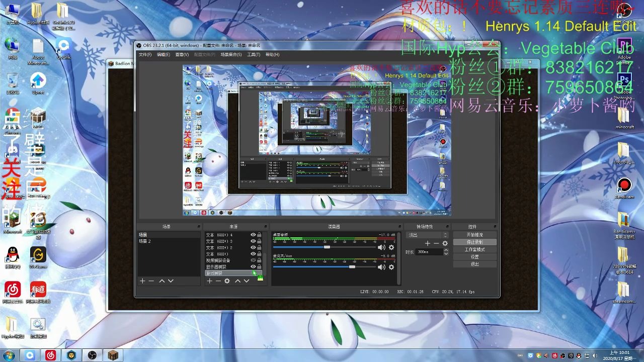The width and height of the screenshot is (644, 362).
Task: Click the 开始推流 button
Action: coord(474,235)
